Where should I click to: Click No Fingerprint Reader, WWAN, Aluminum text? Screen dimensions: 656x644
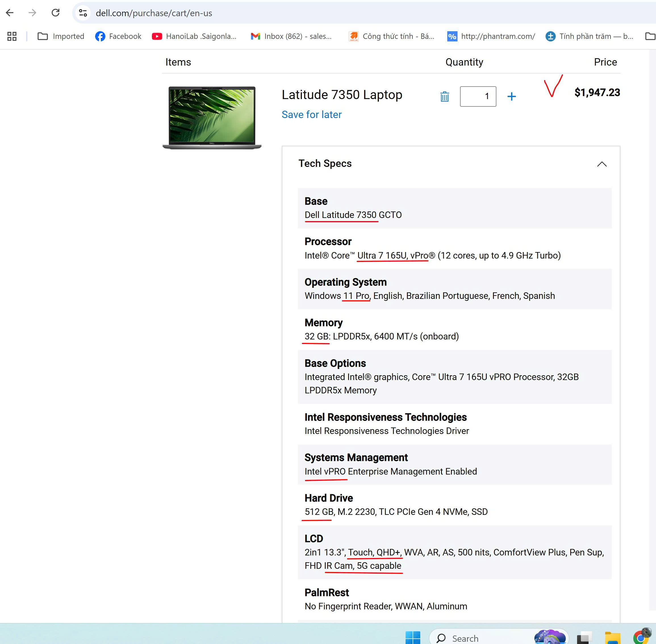tap(386, 606)
